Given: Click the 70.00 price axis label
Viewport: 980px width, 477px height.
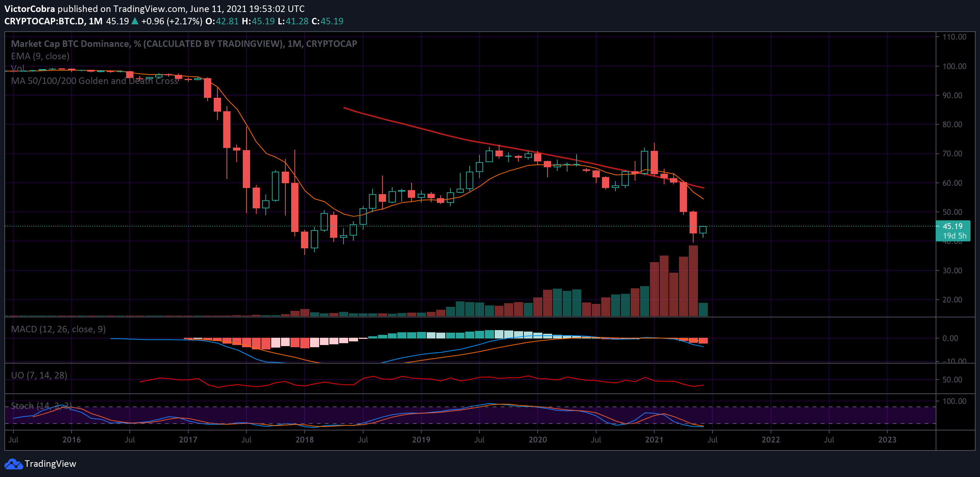Looking at the screenshot, I should point(952,154).
